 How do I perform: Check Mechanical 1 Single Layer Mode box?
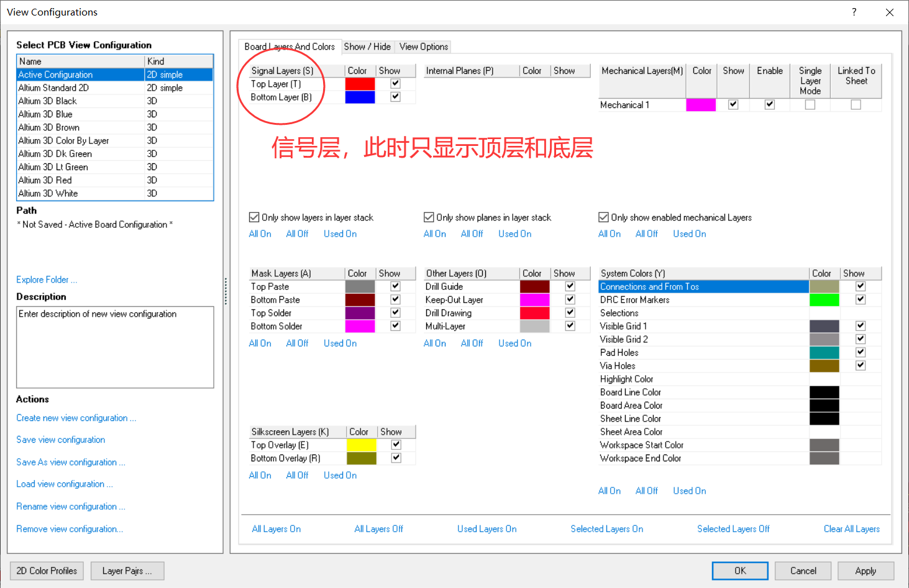point(810,104)
